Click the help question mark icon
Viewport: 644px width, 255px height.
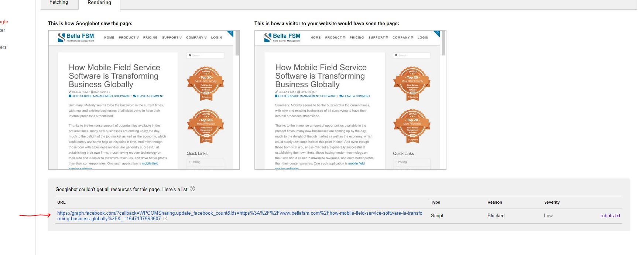(x=192, y=188)
